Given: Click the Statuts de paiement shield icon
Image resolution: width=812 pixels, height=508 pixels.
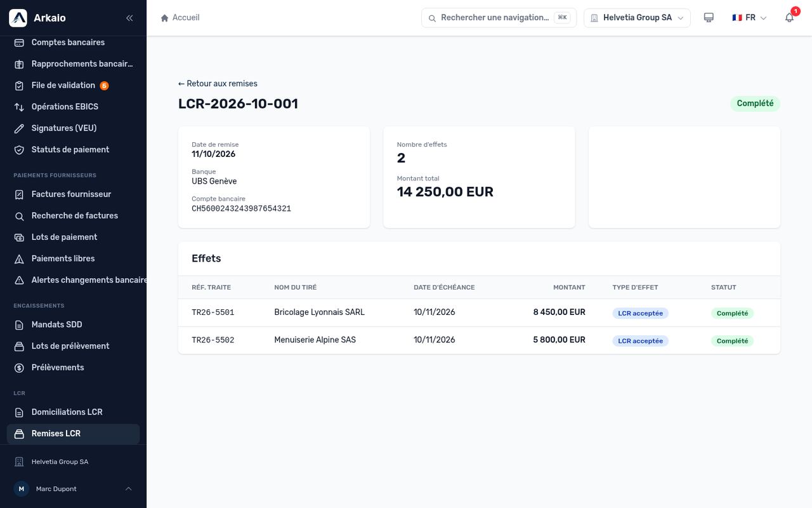Looking at the screenshot, I should pos(19,150).
